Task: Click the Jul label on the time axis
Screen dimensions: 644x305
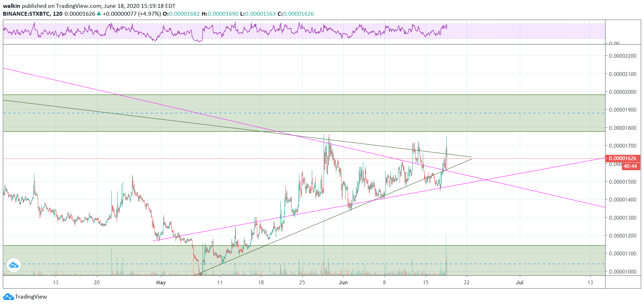Action: (x=520, y=283)
